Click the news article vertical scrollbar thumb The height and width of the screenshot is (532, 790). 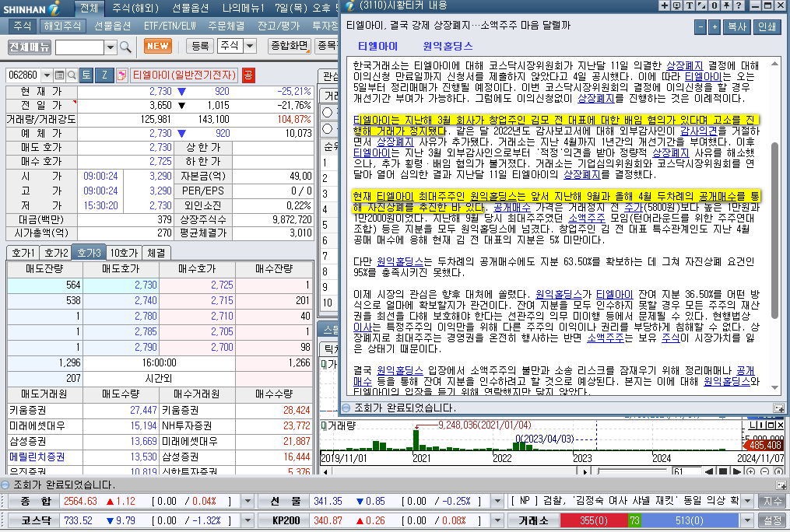[x=774, y=230]
